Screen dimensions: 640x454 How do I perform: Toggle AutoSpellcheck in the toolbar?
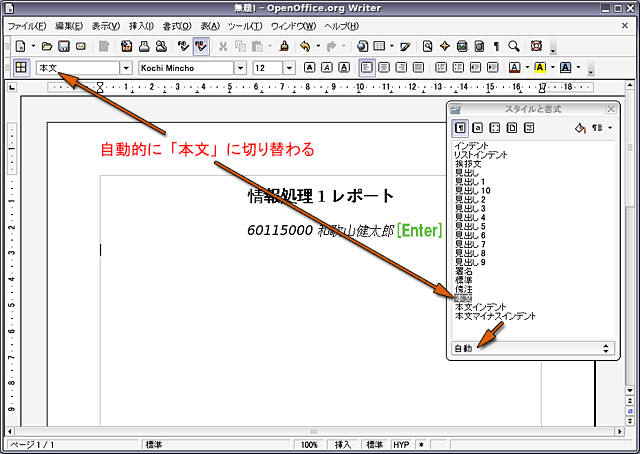pos(201,46)
